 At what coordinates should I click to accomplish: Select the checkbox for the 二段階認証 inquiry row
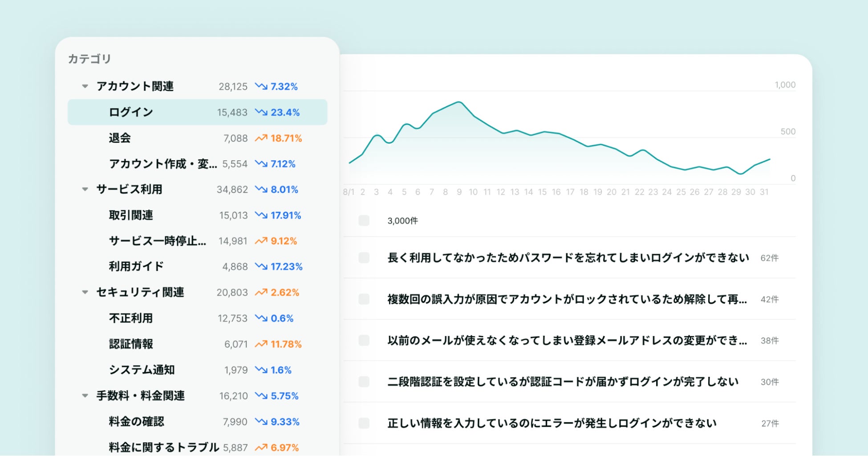(364, 382)
